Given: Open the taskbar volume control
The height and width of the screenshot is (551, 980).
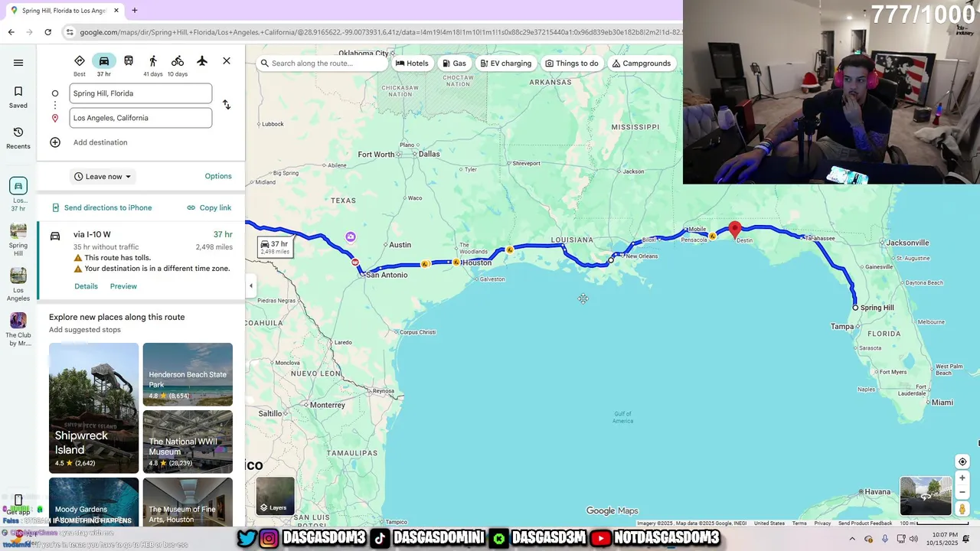Looking at the screenshot, I should pos(913,539).
